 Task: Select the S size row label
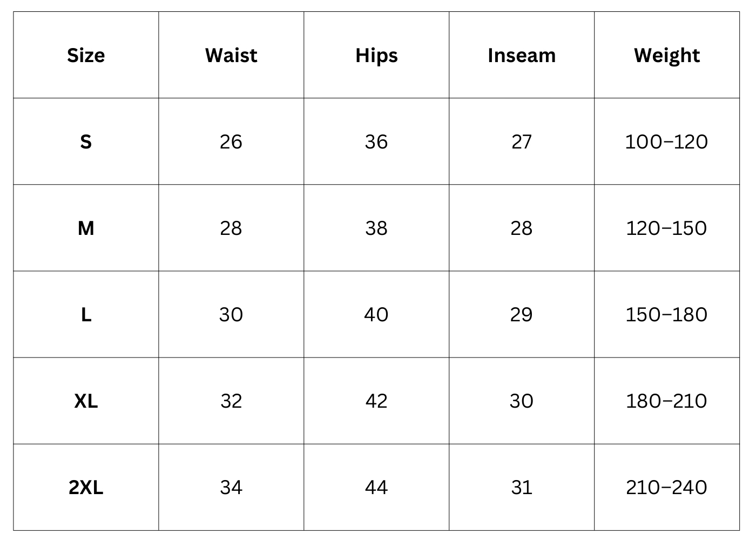point(86,142)
